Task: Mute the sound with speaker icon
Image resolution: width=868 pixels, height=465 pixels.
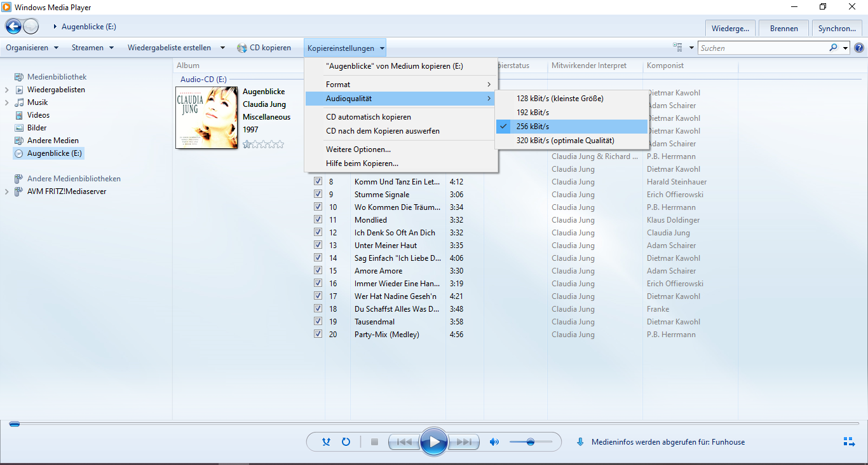Action: click(494, 441)
